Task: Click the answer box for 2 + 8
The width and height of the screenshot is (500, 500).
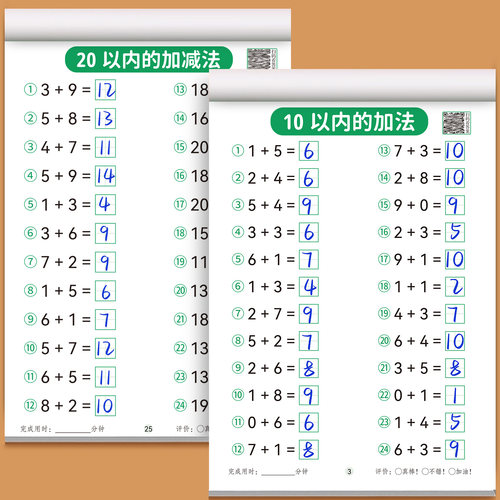Action: pos(455,178)
